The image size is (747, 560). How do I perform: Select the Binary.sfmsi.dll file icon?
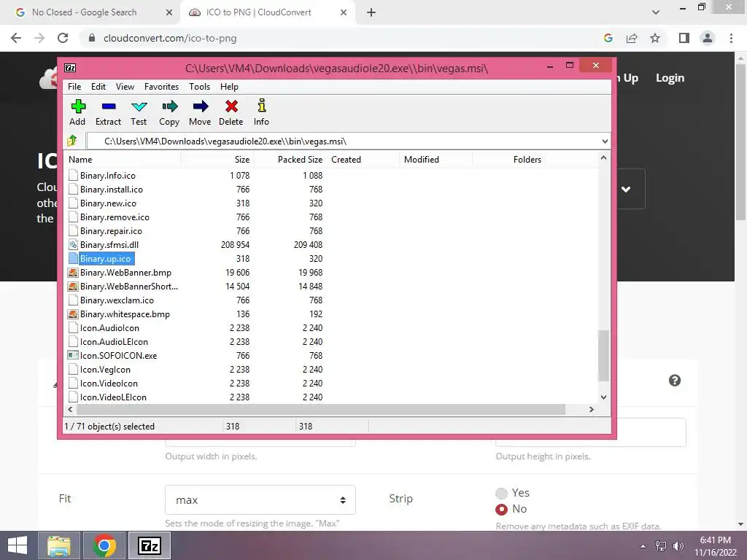(x=73, y=245)
